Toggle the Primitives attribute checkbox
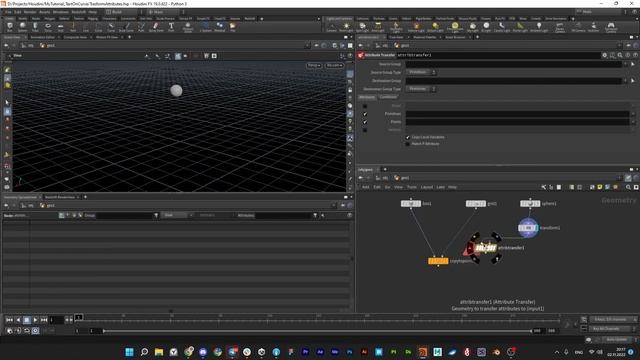The height and width of the screenshot is (360, 640). click(x=365, y=114)
